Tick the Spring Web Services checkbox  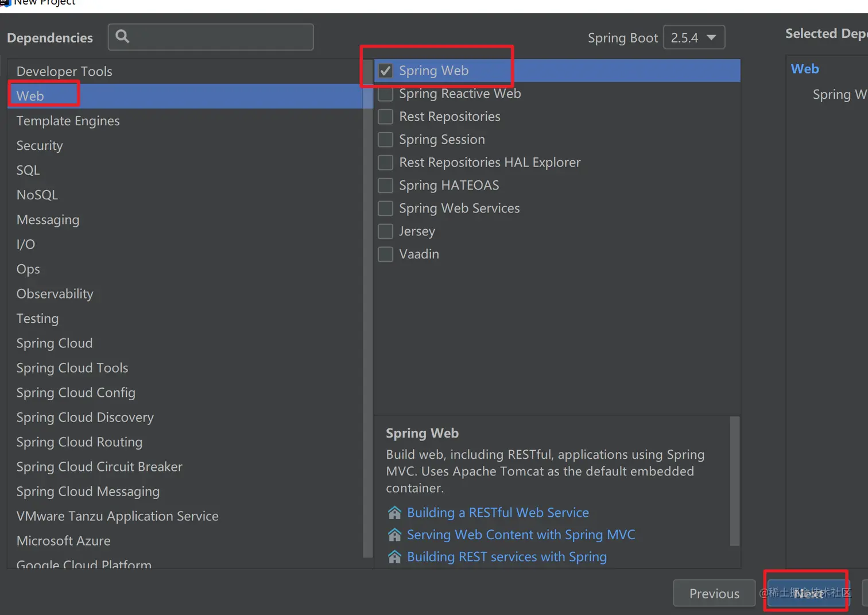[x=385, y=208]
